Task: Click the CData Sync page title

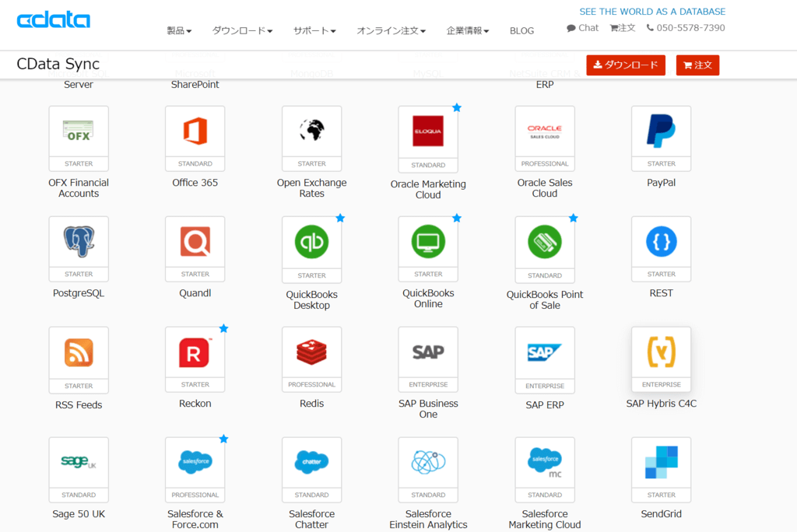Action: click(x=58, y=64)
